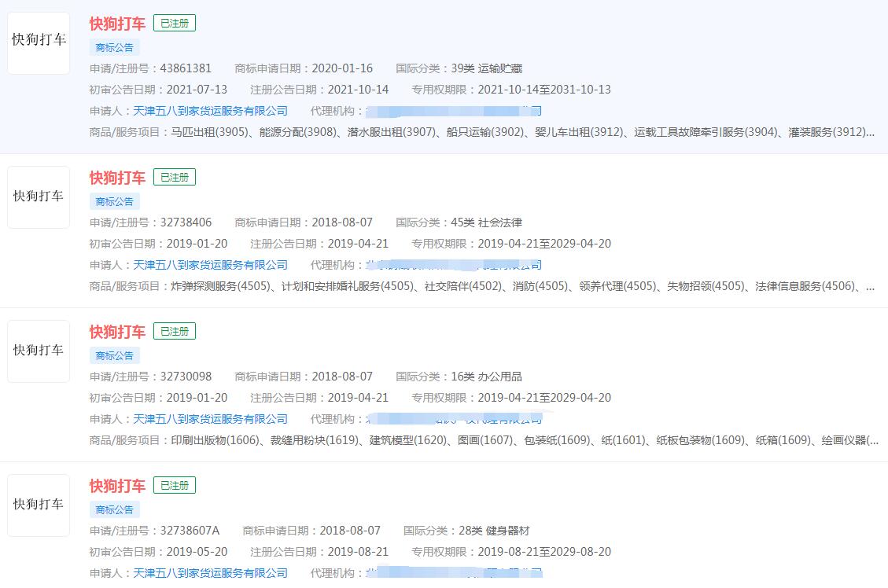
Task: Open 商标公告 tag for registration 32730098
Action: tap(114, 355)
